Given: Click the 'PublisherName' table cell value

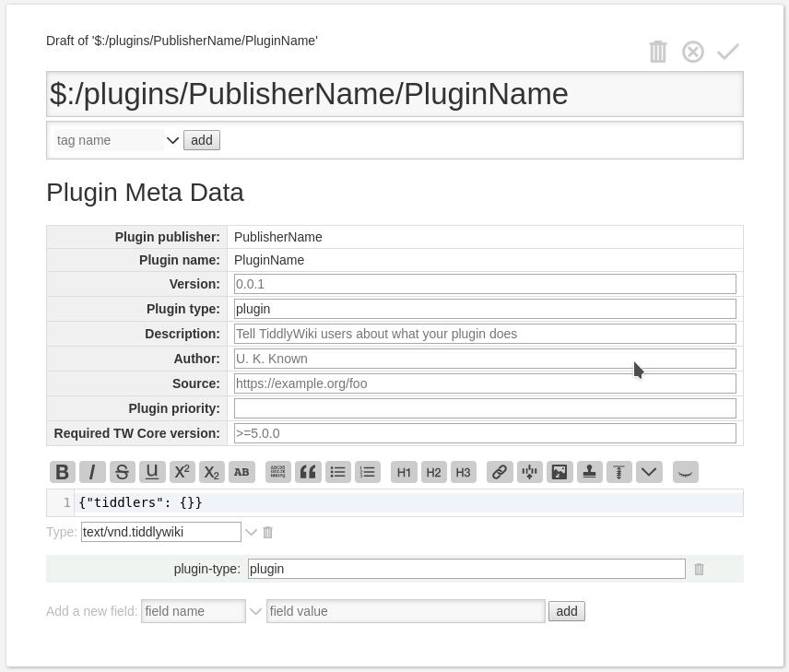Looking at the screenshot, I should (277, 237).
